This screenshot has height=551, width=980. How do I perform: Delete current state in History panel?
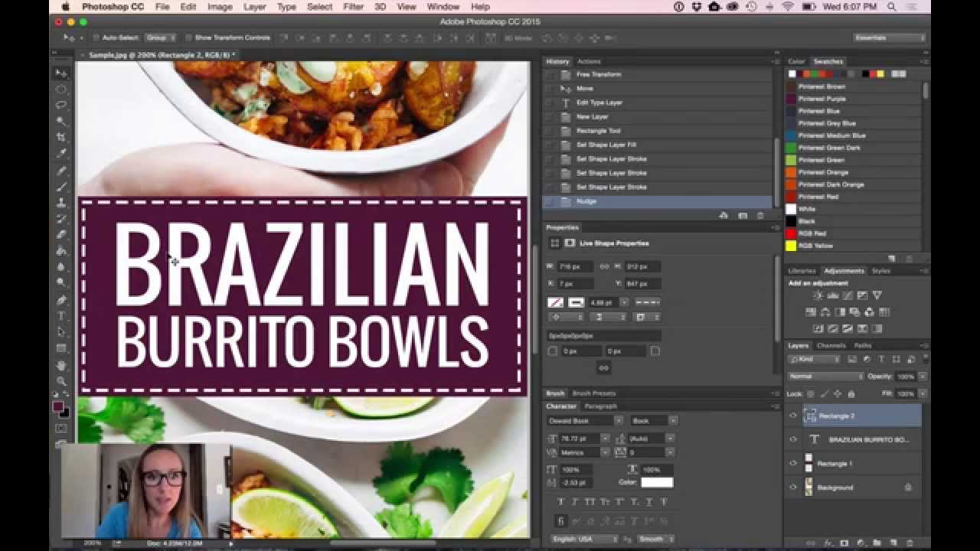click(x=760, y=216)
